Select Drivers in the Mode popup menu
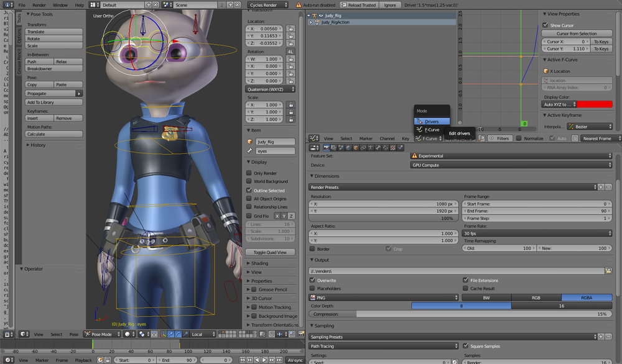 [x=432, y=121]
